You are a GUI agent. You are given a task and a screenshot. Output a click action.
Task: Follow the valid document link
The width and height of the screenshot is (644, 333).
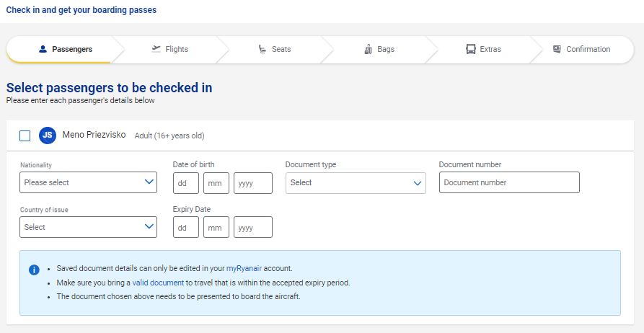[x=158, y=283]
